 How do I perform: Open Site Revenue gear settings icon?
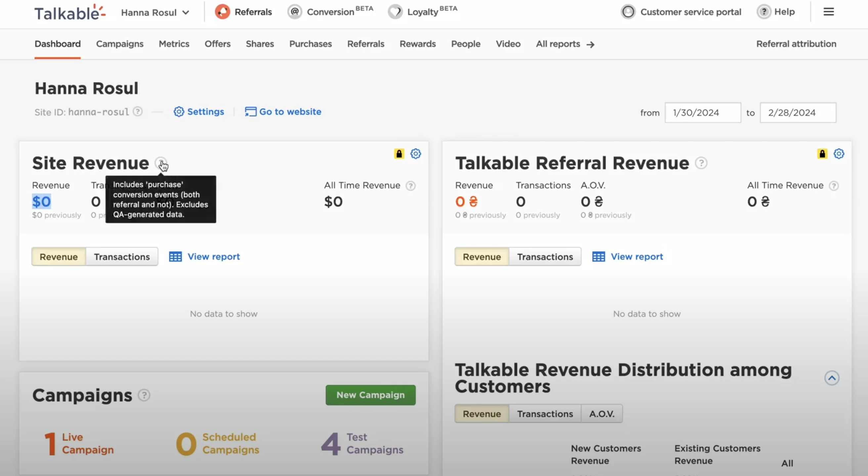point(415,154)
